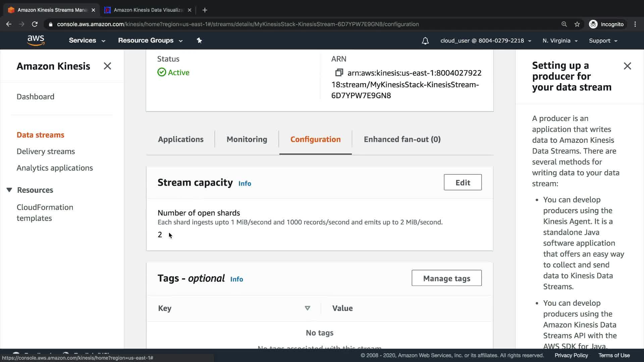Edit the stream capacity
The height and width of the screenshot is (362, 644).
(x=463, y=182)
